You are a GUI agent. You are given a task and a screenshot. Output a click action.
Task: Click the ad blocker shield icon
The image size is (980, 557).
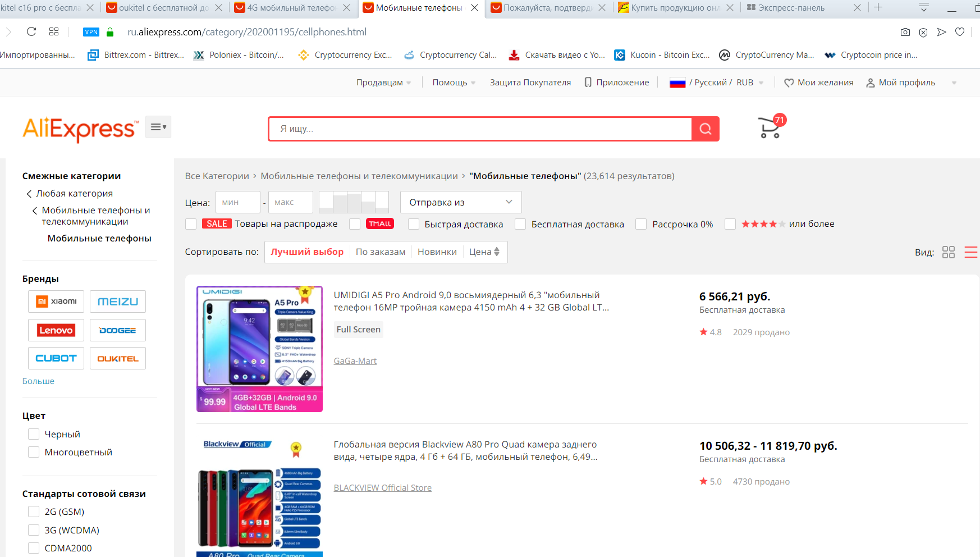coord(923,32)
